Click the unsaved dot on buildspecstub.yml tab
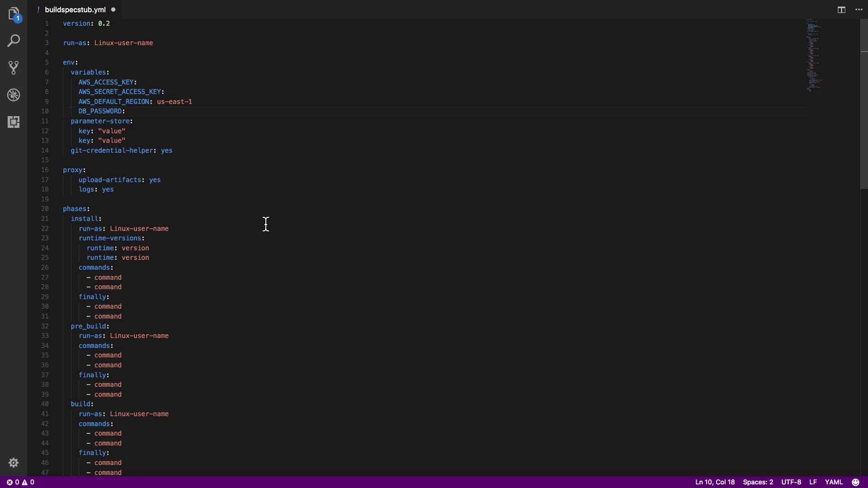Image resolution: width=868 pixels, height=488 pixels. click(x=113, y=9)
